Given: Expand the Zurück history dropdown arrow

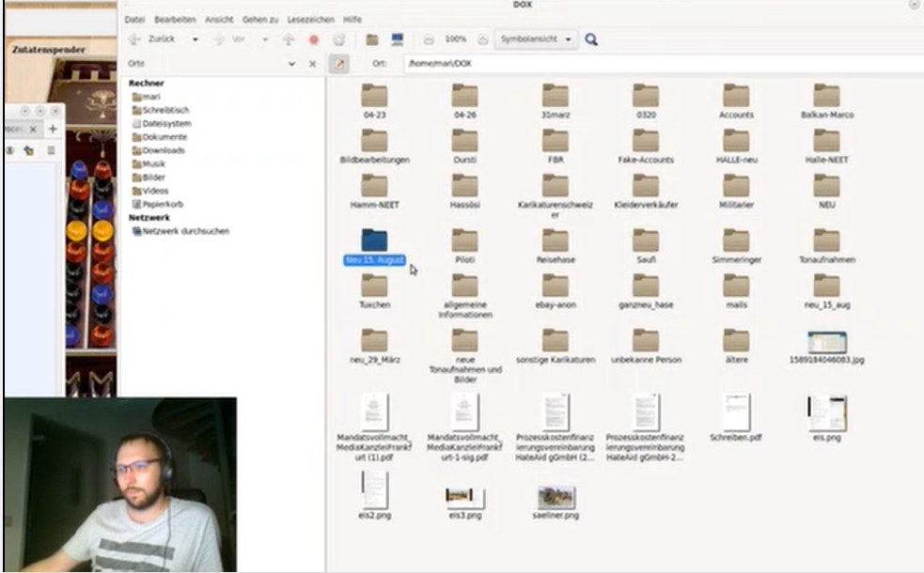Looking at the screenshot, I should (196, 39).
